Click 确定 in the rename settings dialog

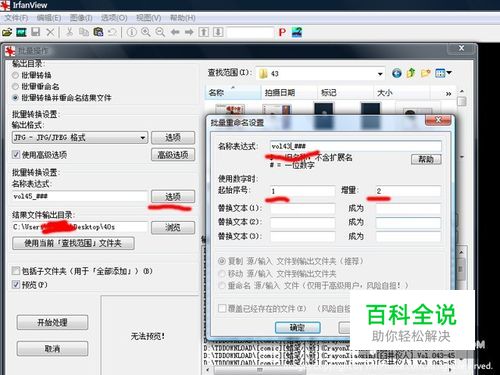point(298,328)
